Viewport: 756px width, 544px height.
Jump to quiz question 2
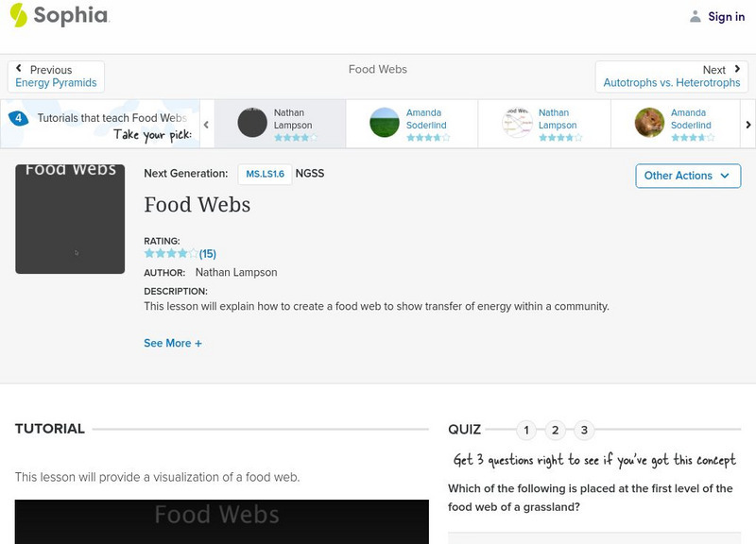(x=555, y=431)
